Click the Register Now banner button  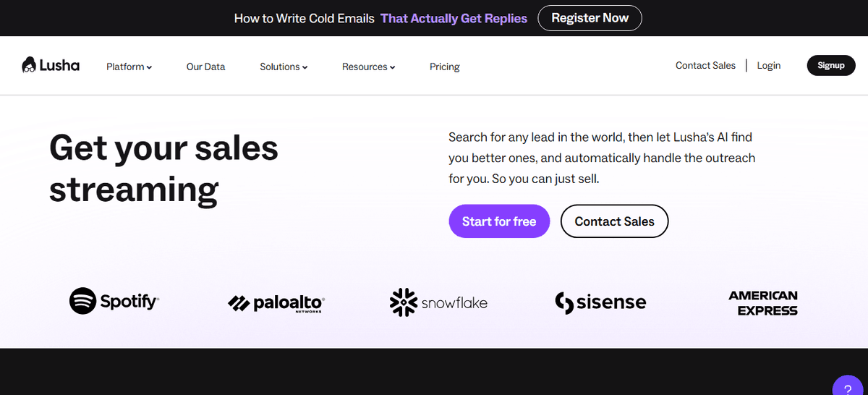(x=590, y=18)
